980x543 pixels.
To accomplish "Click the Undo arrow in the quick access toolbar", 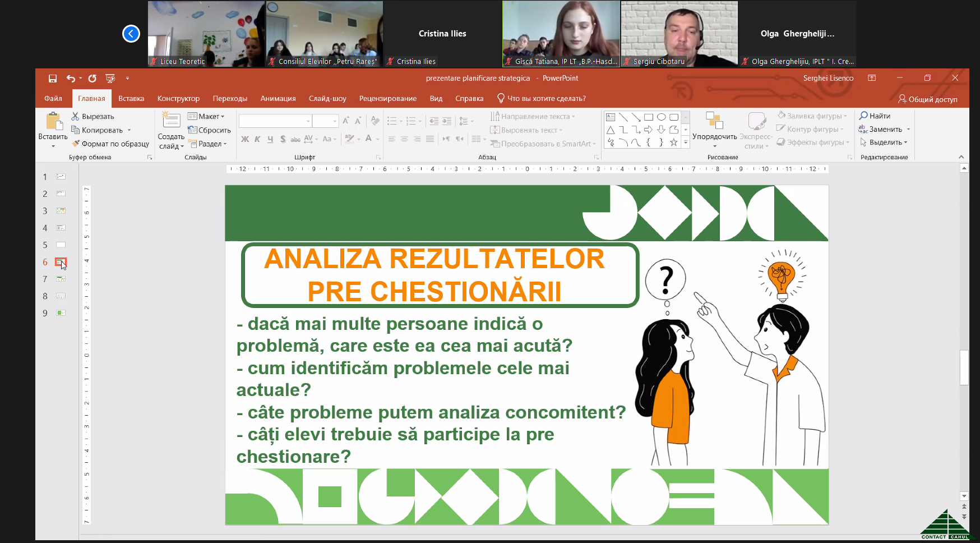I will (x=71, y=79).
